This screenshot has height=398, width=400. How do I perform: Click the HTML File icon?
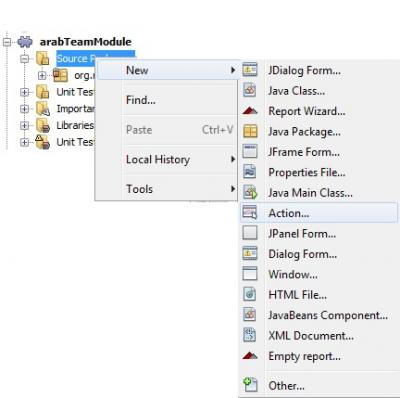250,294
